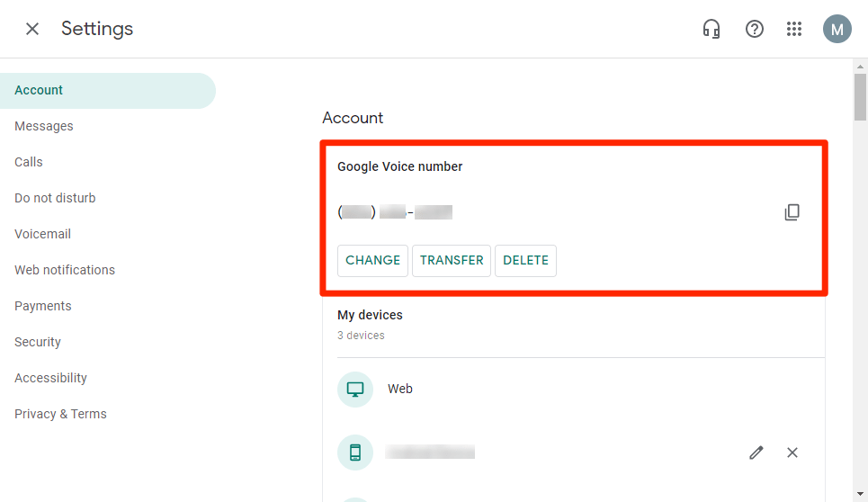Click the Web device label
This screenshot has width=868, height=502.
pos(399,389)
